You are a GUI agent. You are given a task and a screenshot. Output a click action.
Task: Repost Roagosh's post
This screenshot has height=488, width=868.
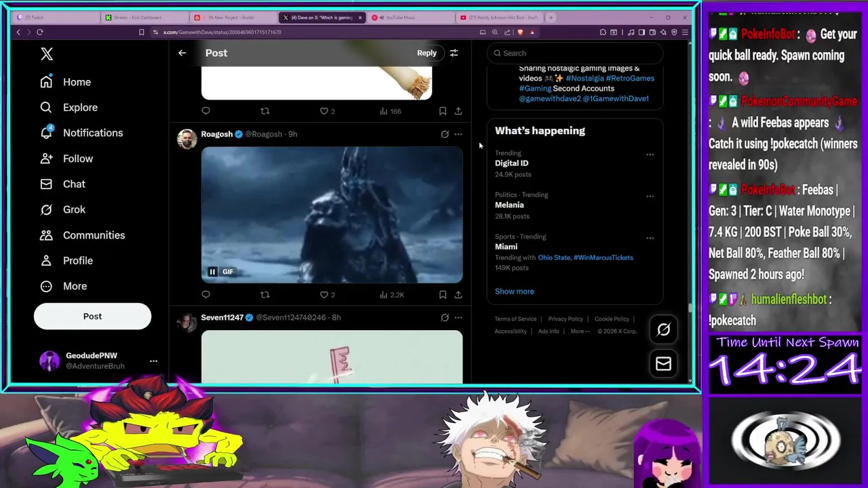(265, 295)
